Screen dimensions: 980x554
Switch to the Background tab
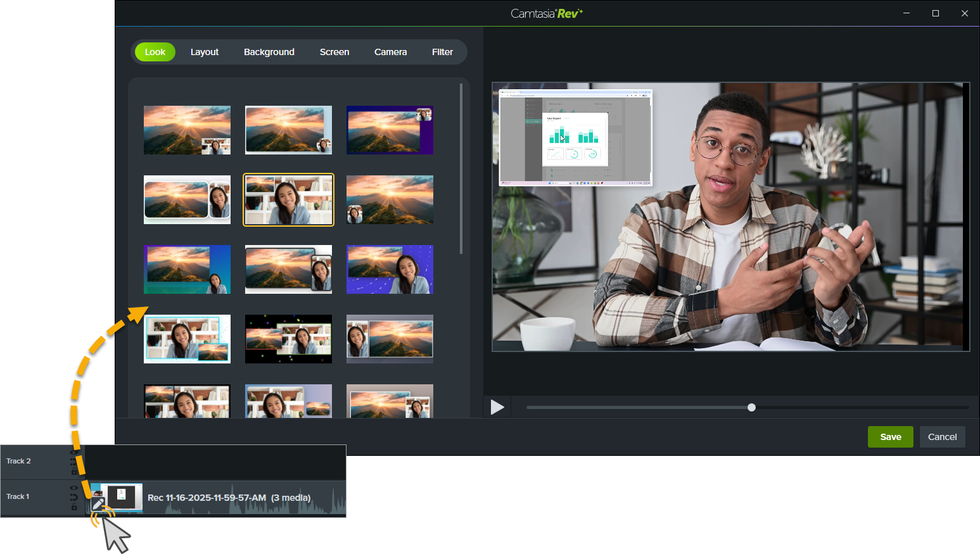pos(269,52)
